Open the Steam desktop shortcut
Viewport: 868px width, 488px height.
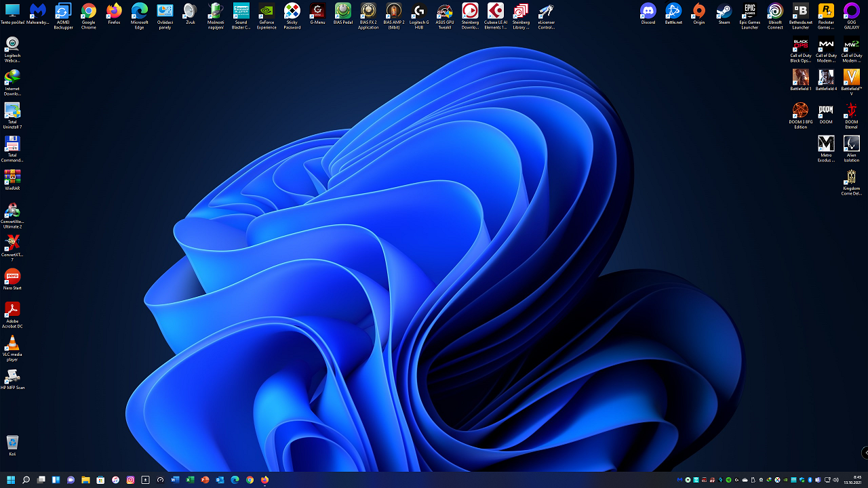724,11
